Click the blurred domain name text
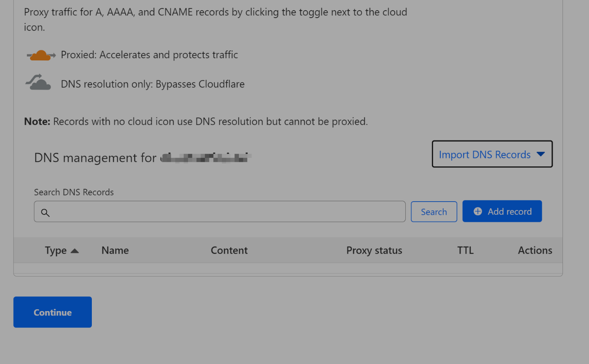Viewport: 589px width, 364px height. click(x=206, y=158)
